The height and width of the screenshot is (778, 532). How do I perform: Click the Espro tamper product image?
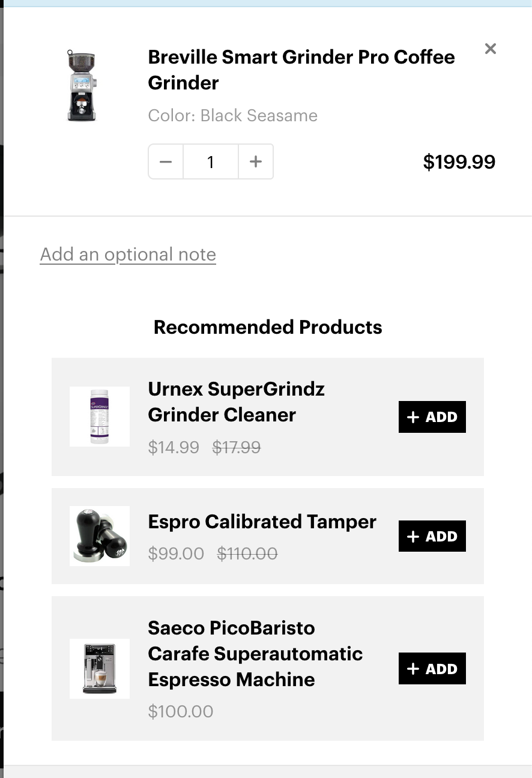[x=100, y=536]
